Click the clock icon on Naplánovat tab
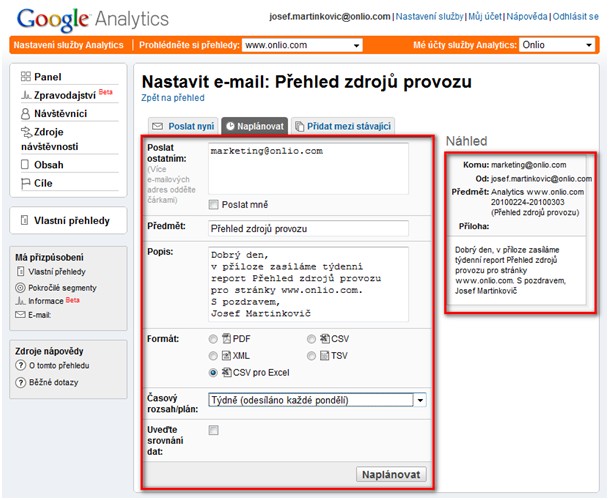Viewport: 609px width, 500px height. (x=230, y=126)
